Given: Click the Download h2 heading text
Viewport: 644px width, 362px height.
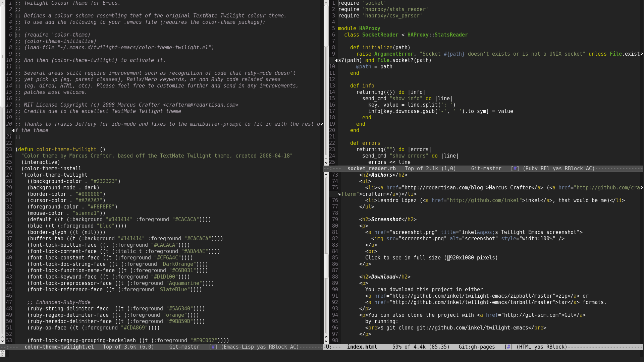Looking at the screenshot, I should (x=383, y=277).
